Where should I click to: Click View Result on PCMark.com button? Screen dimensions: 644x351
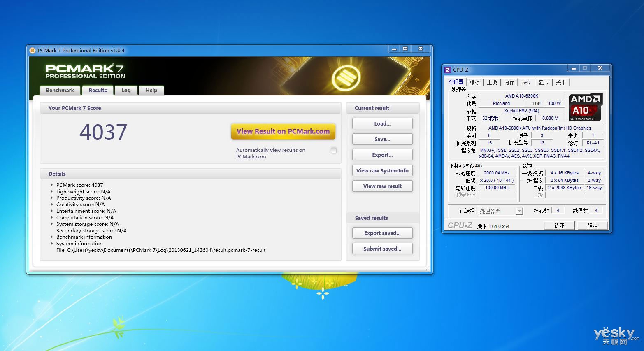pos(283,132)
